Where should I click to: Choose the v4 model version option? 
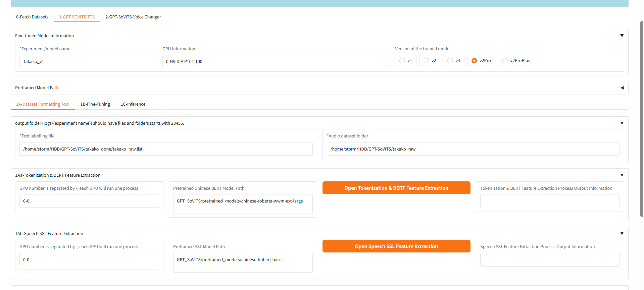tap(450, 61)
